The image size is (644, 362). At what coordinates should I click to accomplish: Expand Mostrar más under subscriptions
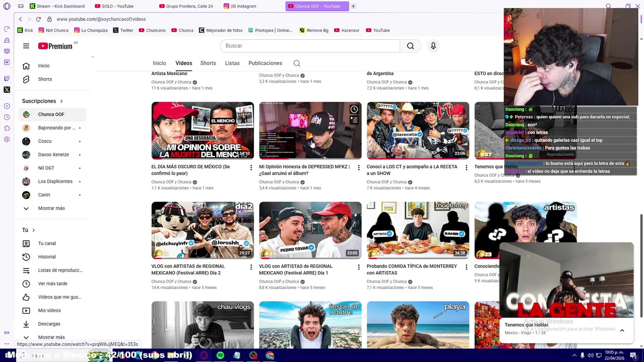pyautogui.click(x=52, y=208)
